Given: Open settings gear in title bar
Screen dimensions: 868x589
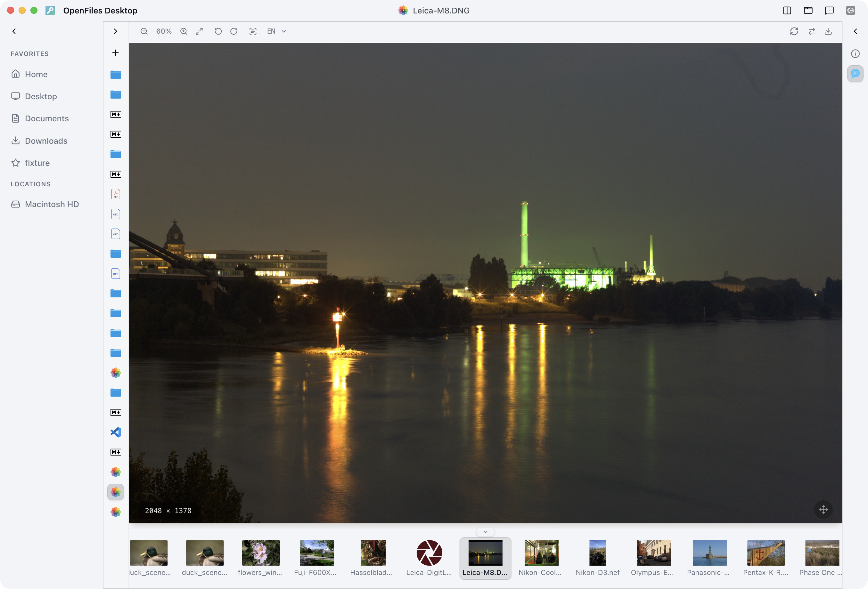Looking at the screenshot, I should 850,11.
